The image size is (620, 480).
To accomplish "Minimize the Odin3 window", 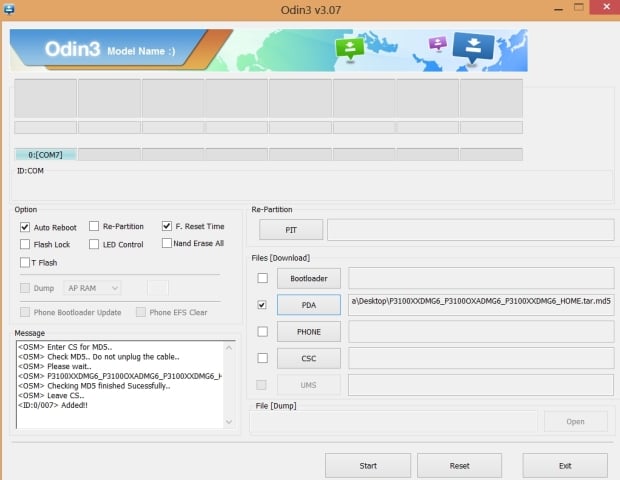I will 558,9.
